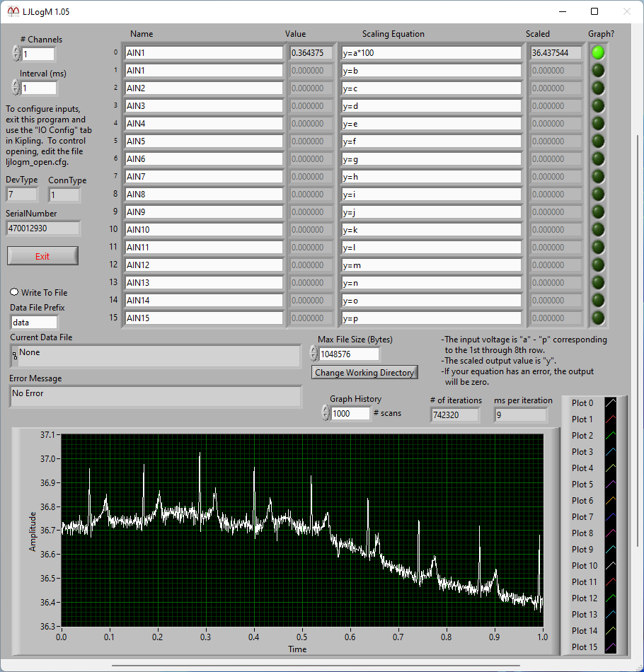644x672 pixels.
Task: Click Plot 0 line style swatch
Action: 610,403
